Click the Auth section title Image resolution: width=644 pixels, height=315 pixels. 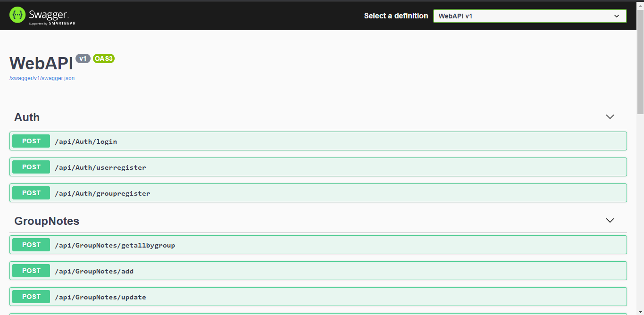pos(26,117)
